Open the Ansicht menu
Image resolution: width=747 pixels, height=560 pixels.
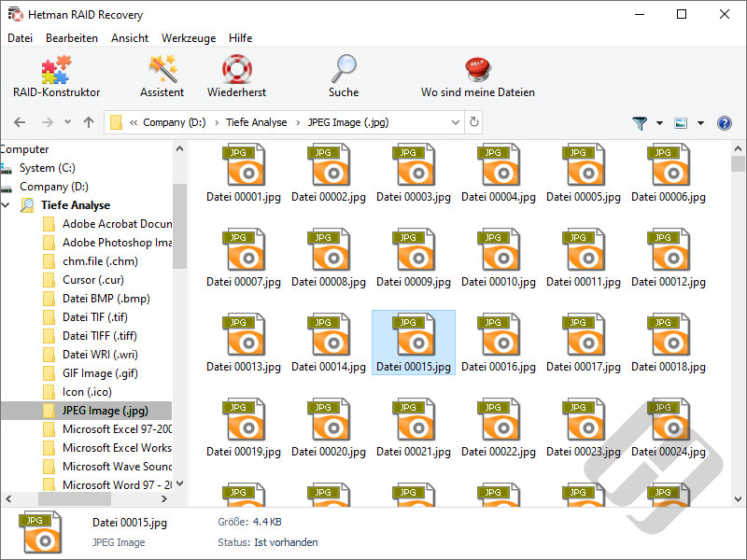(x=130, y=38)
